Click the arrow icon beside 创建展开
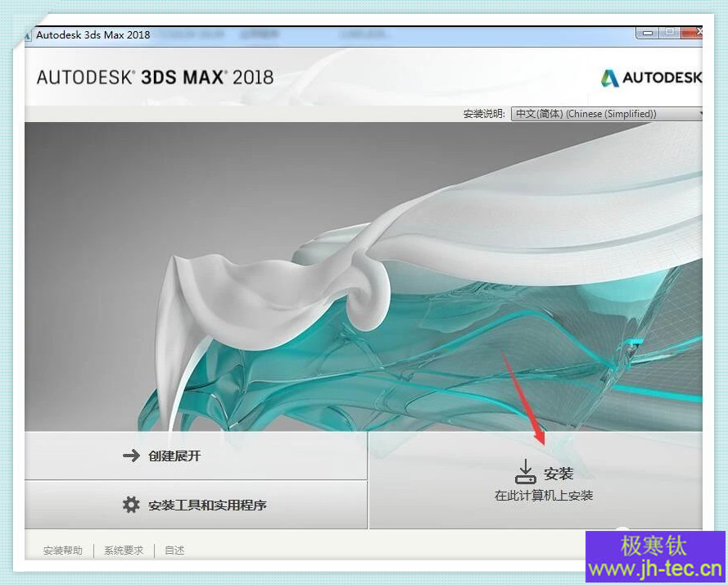728x585 pixels. coord(131,456)
